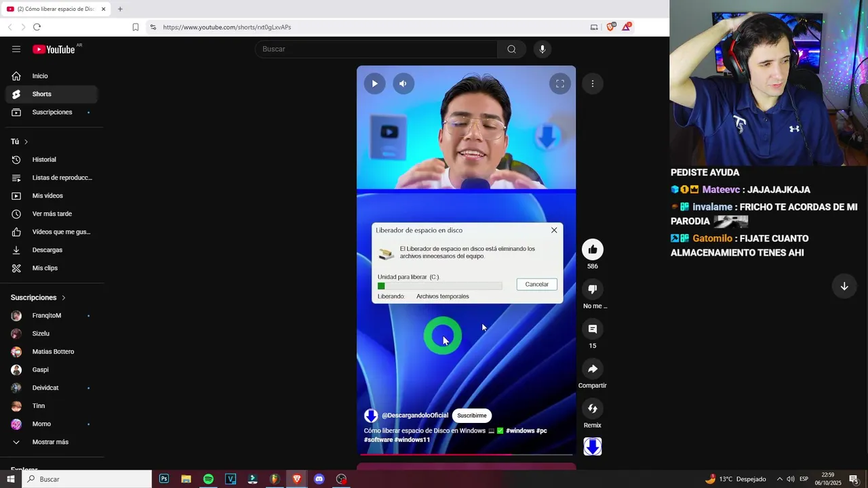Open a new tab with the plus button
This screenshot has width=868, height=488.
(x=120, y=9)
